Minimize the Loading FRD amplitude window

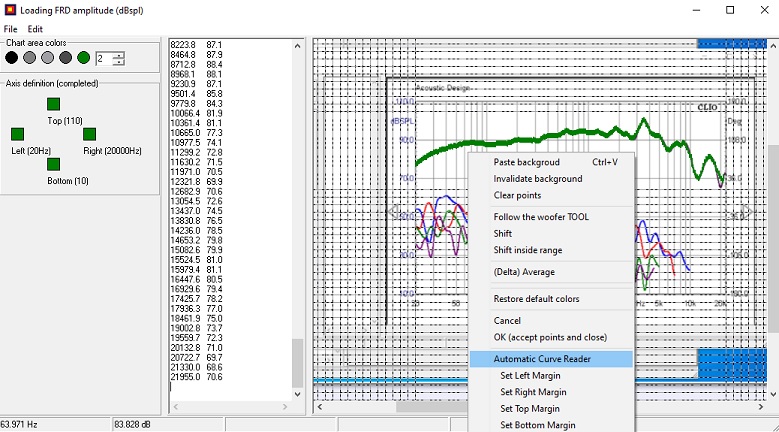(x=697, y=10)
